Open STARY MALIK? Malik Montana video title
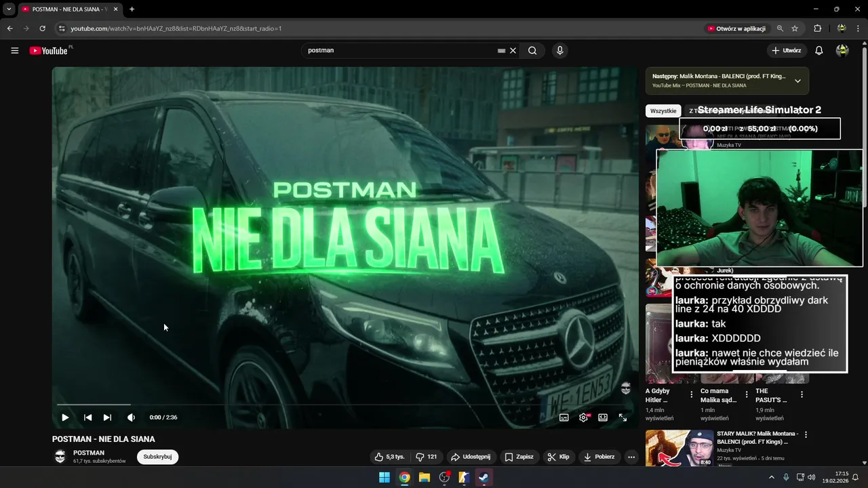868x488 pixels. click(757, 438)
